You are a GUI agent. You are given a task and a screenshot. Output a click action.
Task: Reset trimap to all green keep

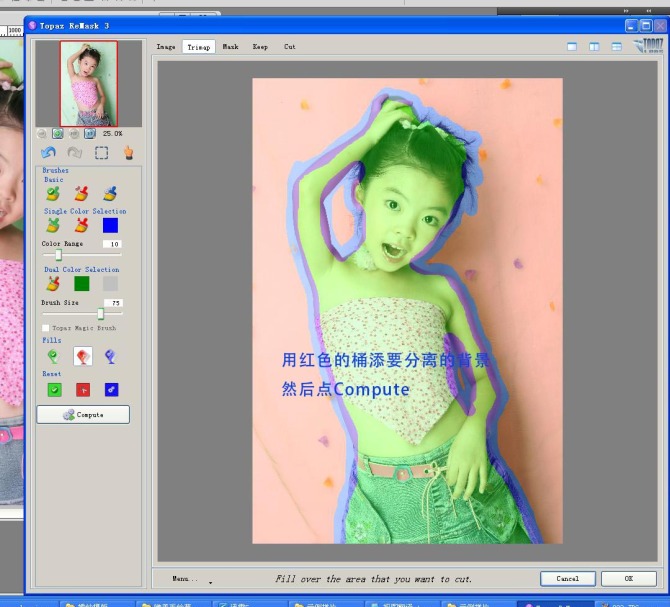(x=55, y=389)
